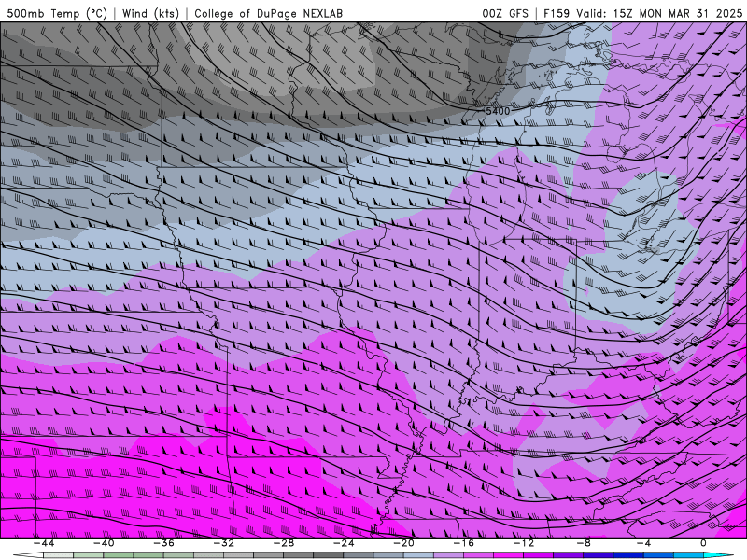Click the '-36' colorbar tick label
This screenshot has height=560, width=747.
click(164, 543)
